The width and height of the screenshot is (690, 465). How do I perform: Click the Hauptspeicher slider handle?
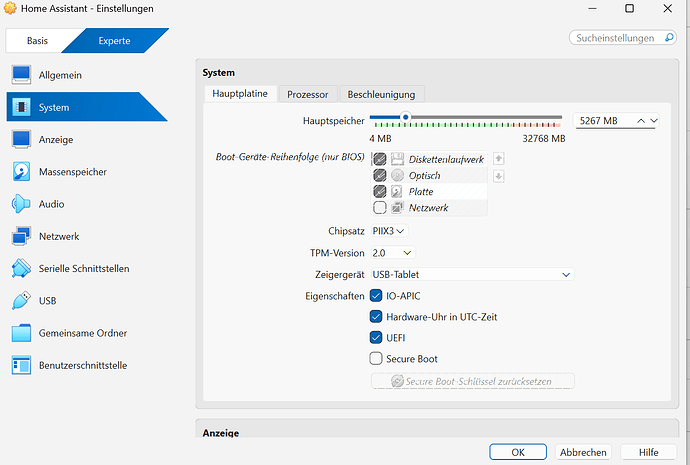click(406, 117)
